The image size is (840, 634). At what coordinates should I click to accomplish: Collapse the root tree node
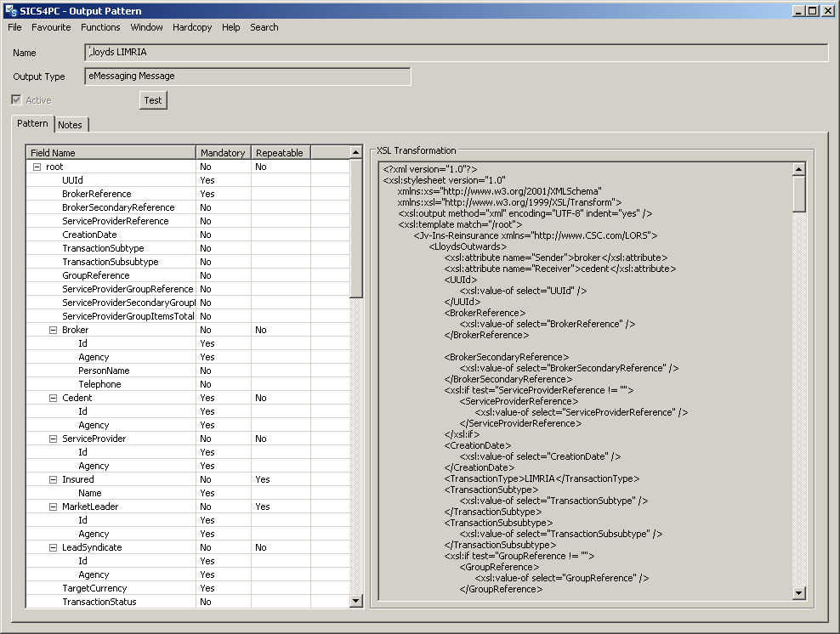pos(37,167)
